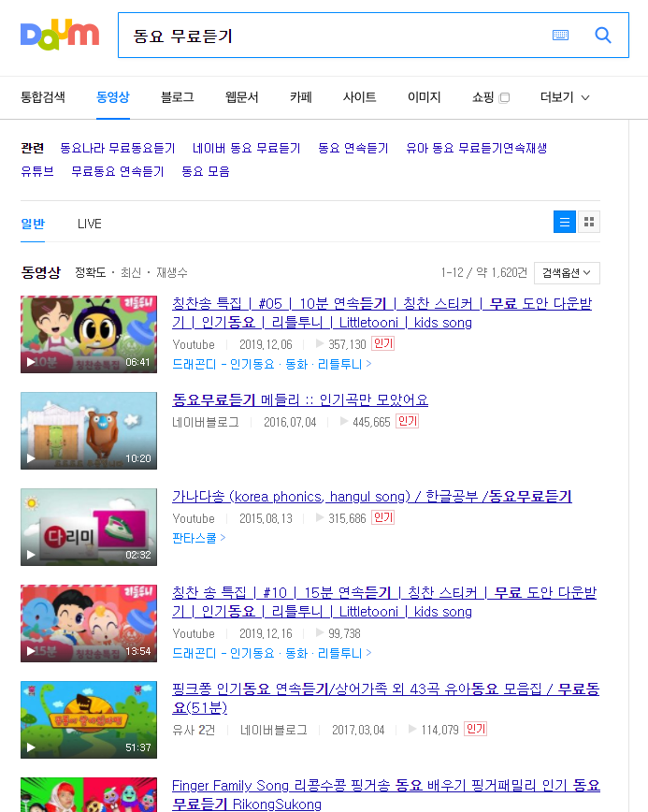Click the Daum logo
648x812 pixels.
pyautogui.click(x=60, y=36)
